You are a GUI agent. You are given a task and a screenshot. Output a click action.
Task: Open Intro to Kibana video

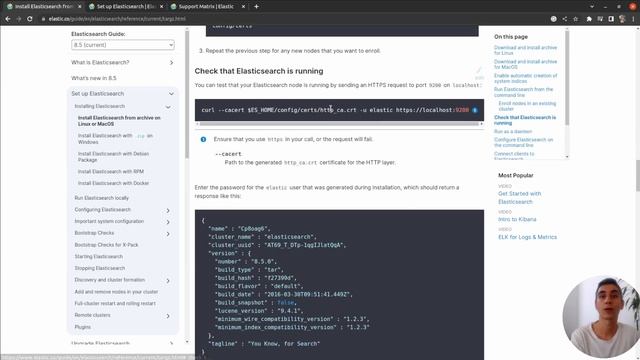tap(517, 219)
